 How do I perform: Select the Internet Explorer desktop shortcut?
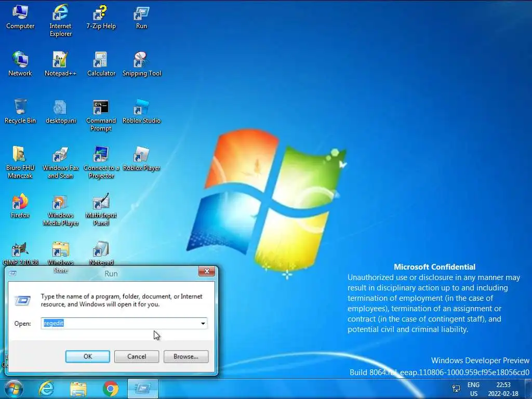pos(60,20)
